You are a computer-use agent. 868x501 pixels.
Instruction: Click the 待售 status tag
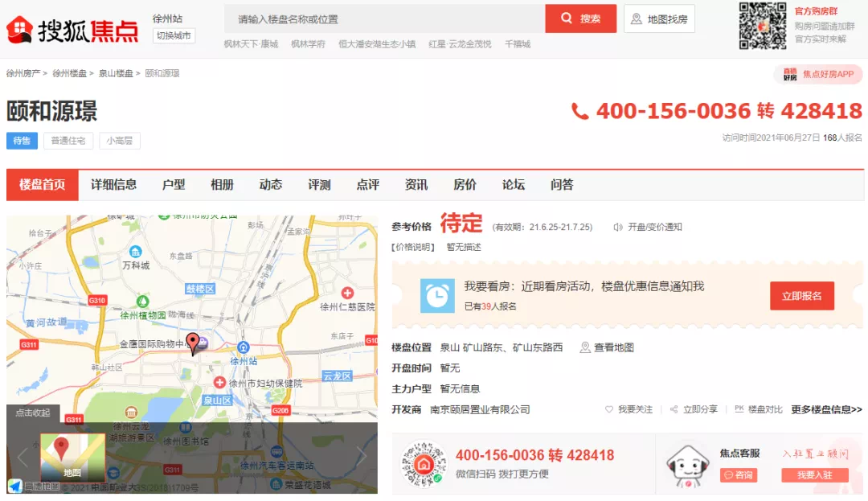point(23,141)
